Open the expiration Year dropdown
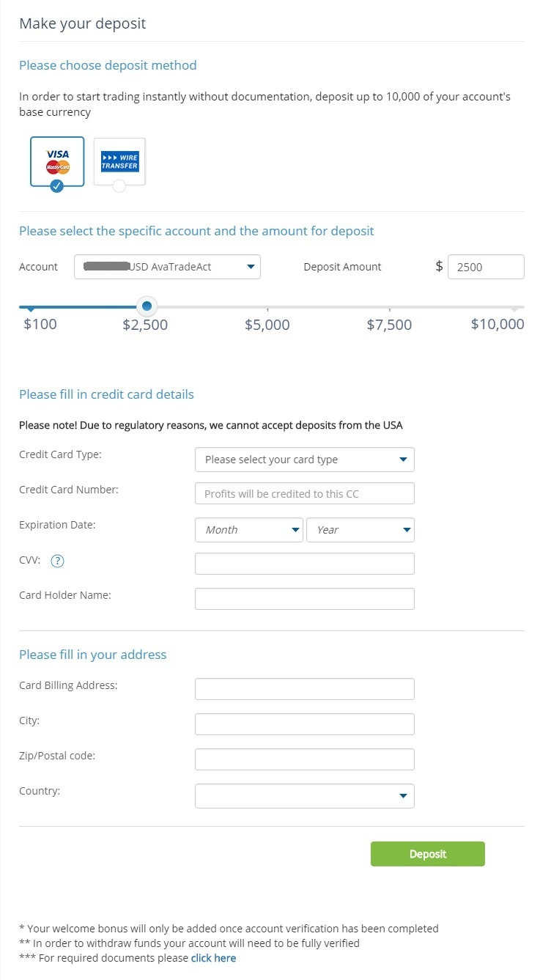 pos(360,530)
